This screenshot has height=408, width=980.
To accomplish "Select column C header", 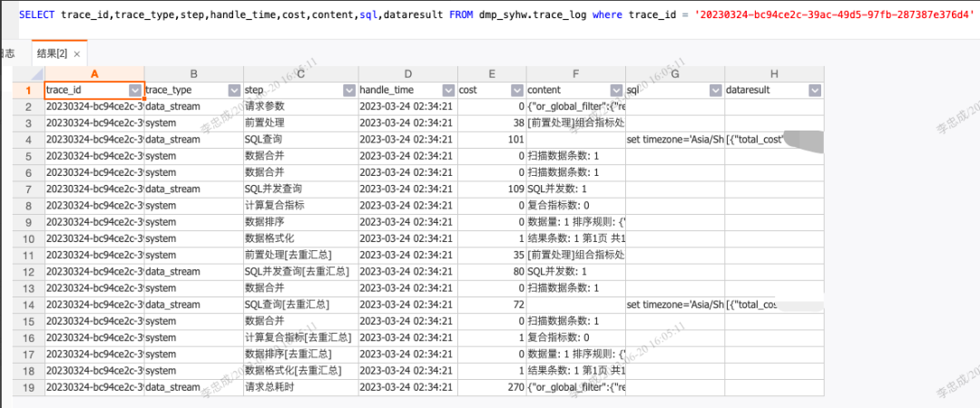I will [300, 73].
